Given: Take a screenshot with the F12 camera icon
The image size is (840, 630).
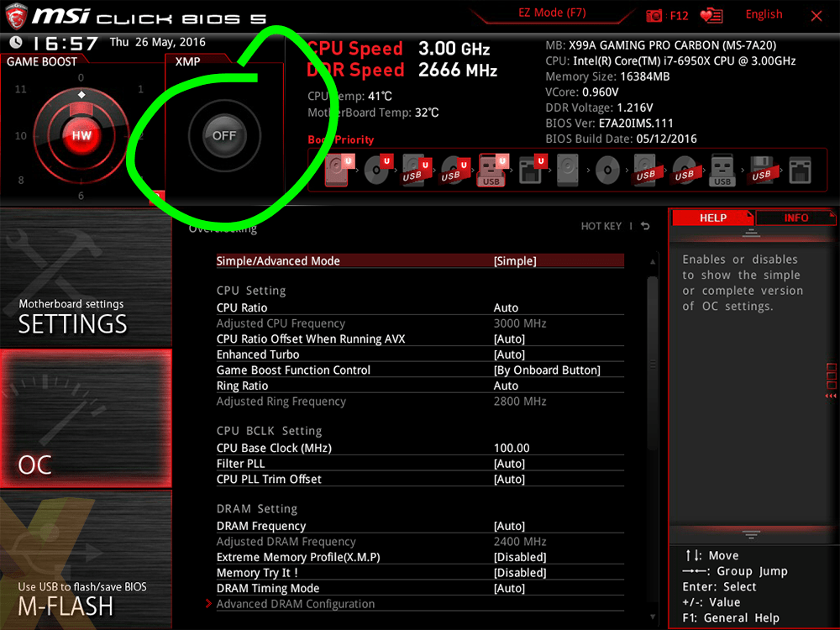Looking at the screenshot, I should pos(654,15).
